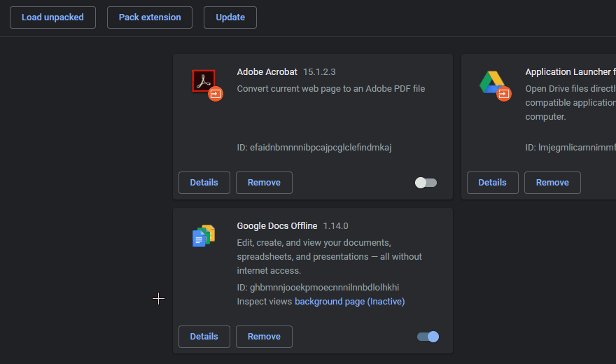Image resolution: width=616 pixels, height=364 pixels.
Task: Remove the Google Docs Offline extension
Action: coord(264,337)
